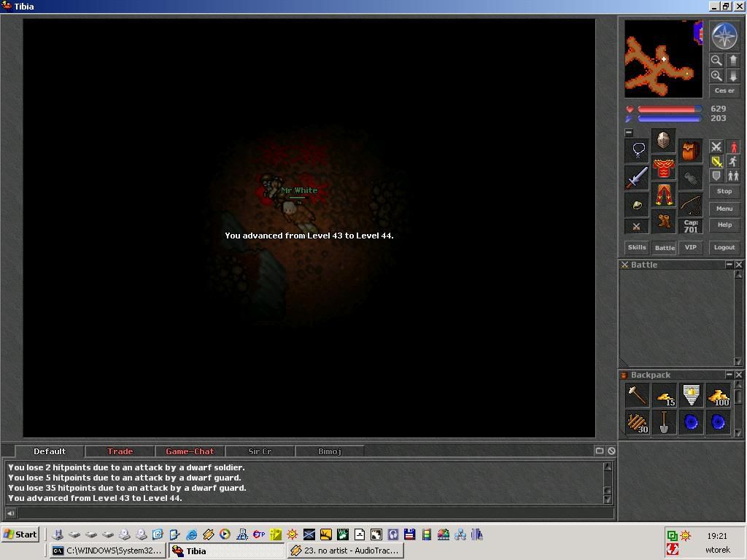Minimize the Backpack window

(x=729, y=375)
